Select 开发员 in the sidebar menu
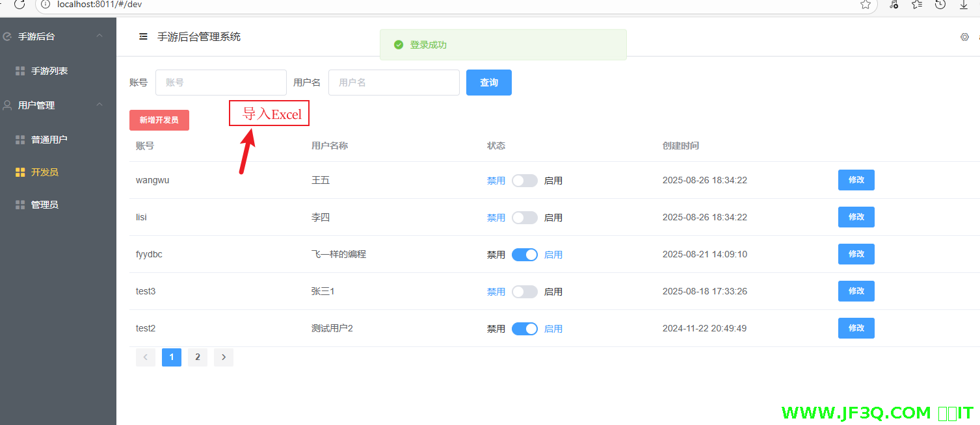 (45, 172)
